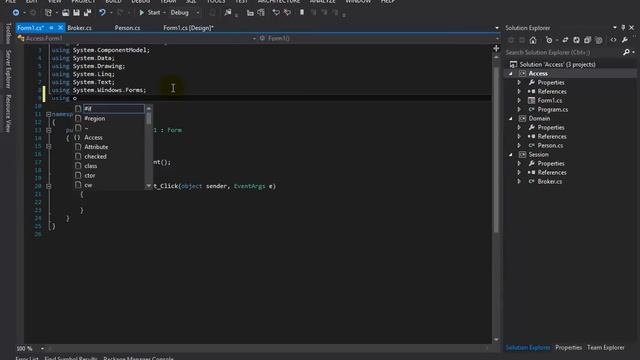The width and height of the screenshot is (640, 360).
Task: Open the Resource View side tab
Action: [x=8, y=113]
